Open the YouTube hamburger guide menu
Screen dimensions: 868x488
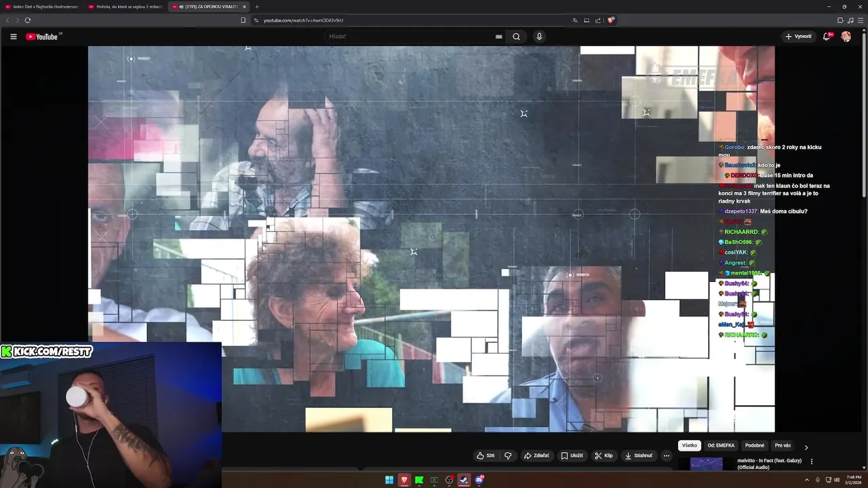coord(13,37)
